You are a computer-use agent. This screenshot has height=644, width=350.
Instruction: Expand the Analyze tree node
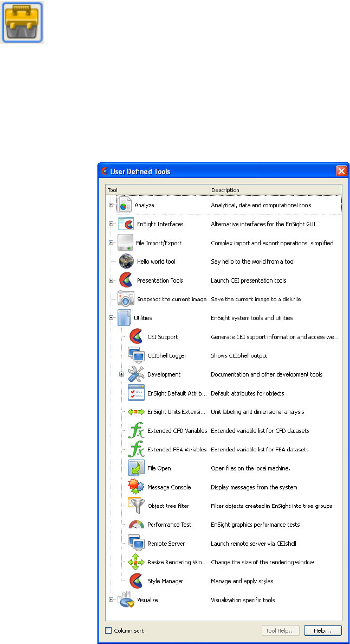[111, 205]
